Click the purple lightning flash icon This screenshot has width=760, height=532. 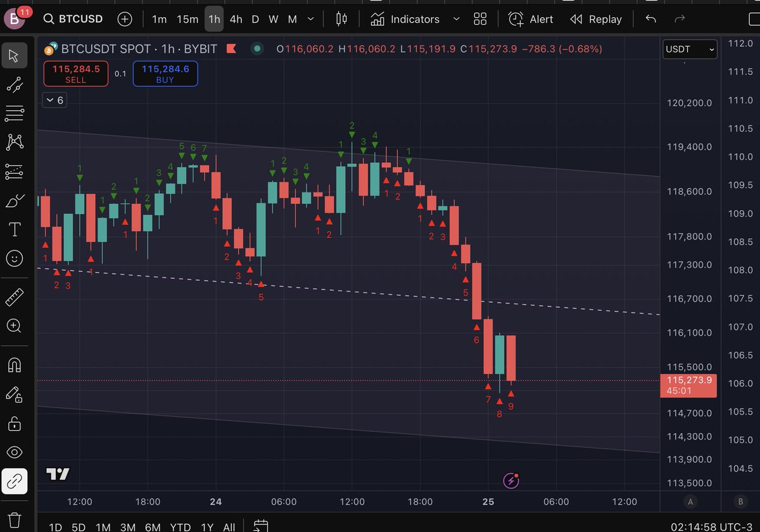click(x=511, y=481)
